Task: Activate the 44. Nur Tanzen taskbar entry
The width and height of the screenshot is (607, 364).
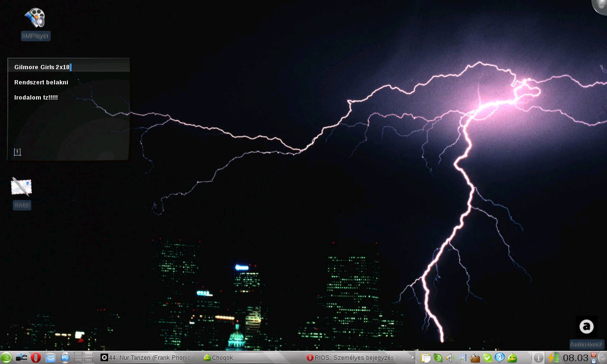Action: (147, 358)
